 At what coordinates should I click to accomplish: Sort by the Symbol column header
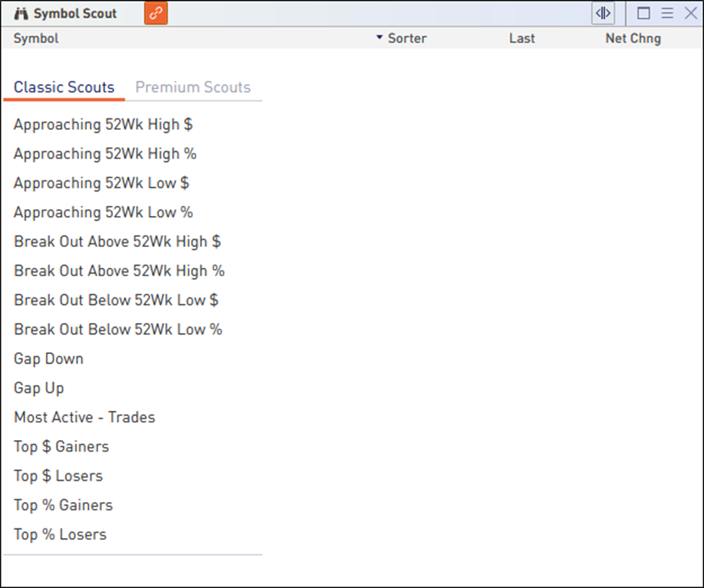(36, 38)
